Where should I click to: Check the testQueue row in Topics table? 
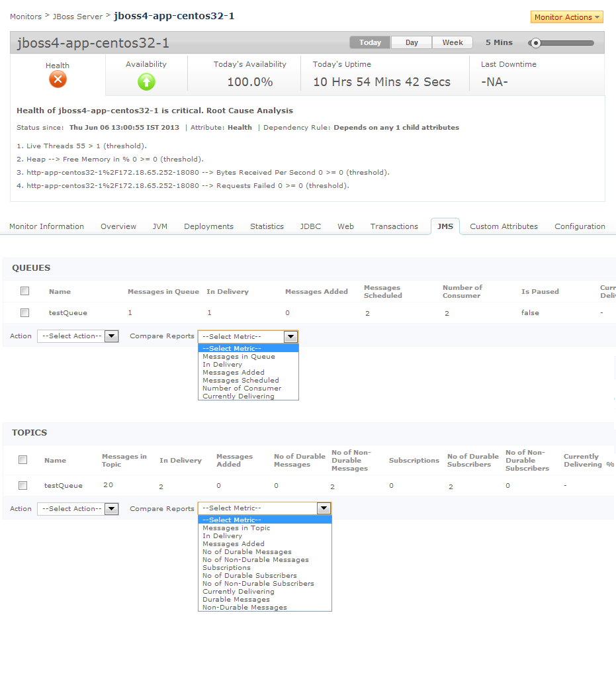pos(23,485)
